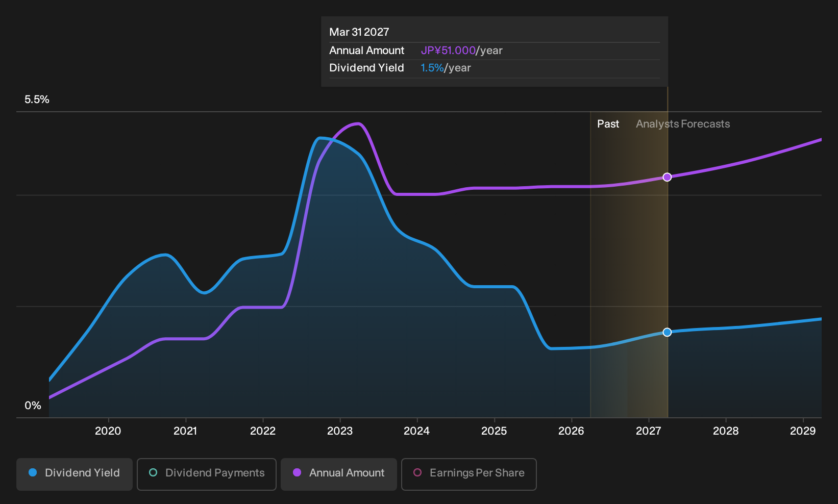
Task: Click the Mar 31 2027 tooltip date
Action: coord(359,32)
